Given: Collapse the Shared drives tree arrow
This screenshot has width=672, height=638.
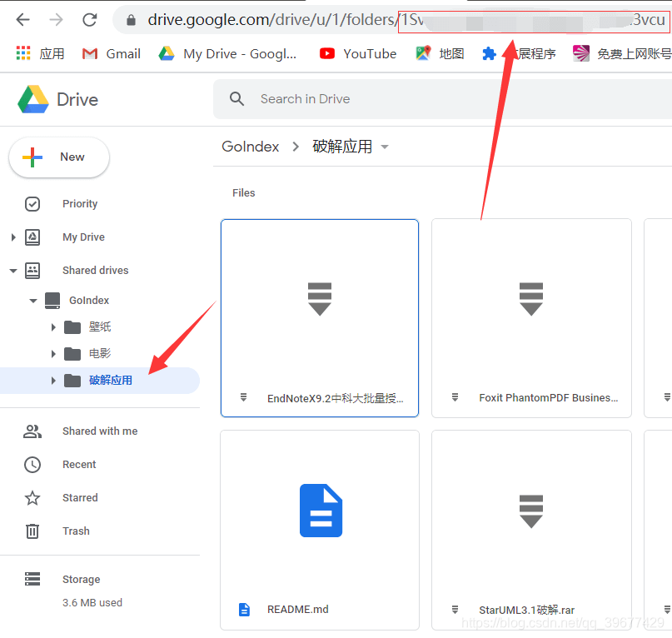Looking at the screenshot, I should click(13, 271).
